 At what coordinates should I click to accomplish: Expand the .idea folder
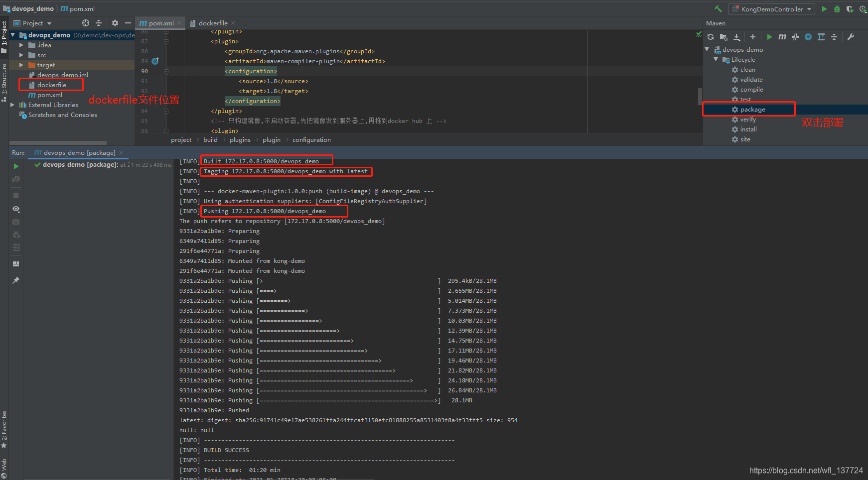point(21,45)
